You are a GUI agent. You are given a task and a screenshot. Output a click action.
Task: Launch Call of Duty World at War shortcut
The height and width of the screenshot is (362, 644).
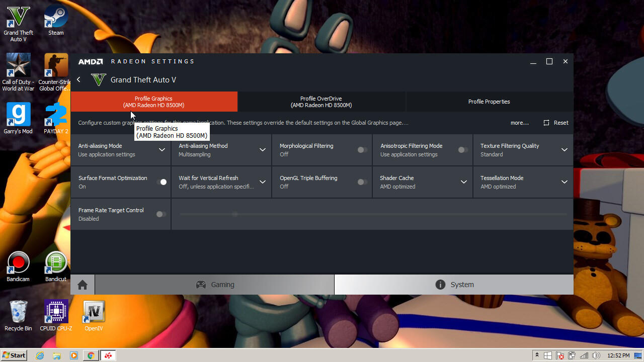point(19,72)
